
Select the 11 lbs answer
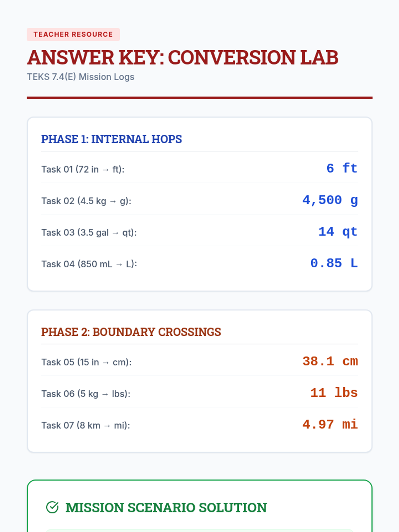tap(334, 393)
